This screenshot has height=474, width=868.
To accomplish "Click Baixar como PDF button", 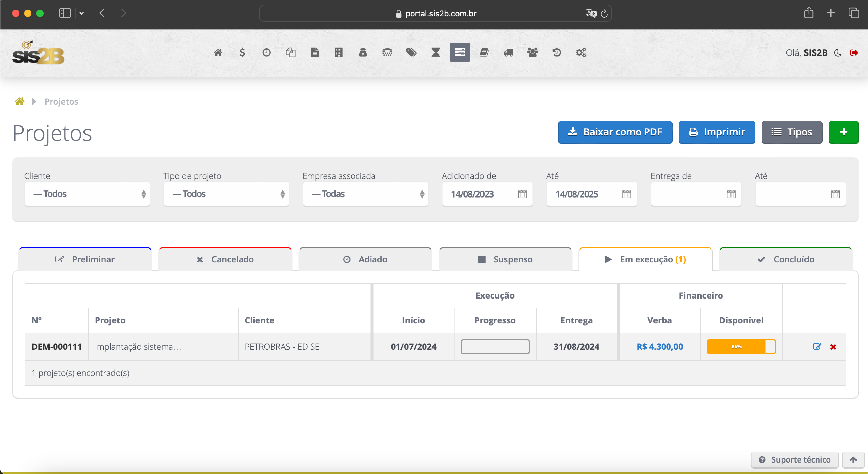I will click(x=615, y=132).
